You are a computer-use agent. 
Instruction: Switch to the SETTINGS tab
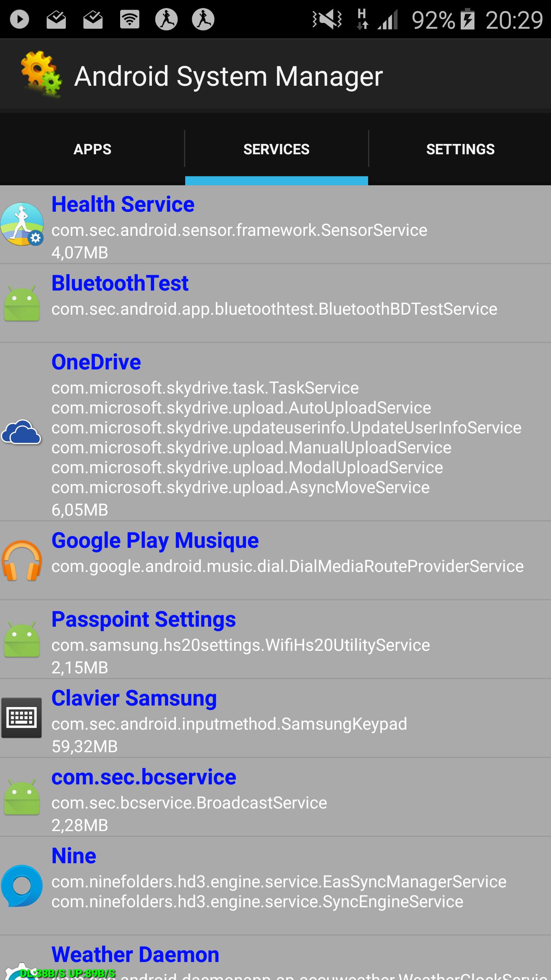(x=460, y=149)
